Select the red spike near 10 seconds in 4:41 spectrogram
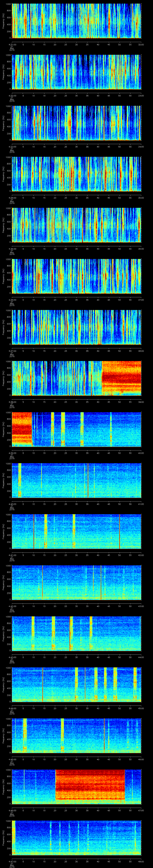Screen dimensions: 153x868 (34, 531)
